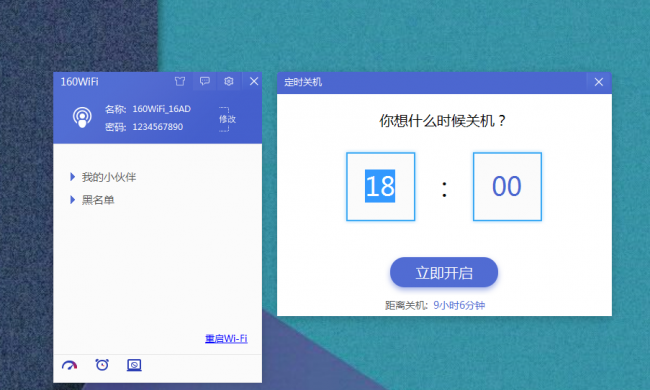
Task: Click the 立即开启 button
Action: 444,272
